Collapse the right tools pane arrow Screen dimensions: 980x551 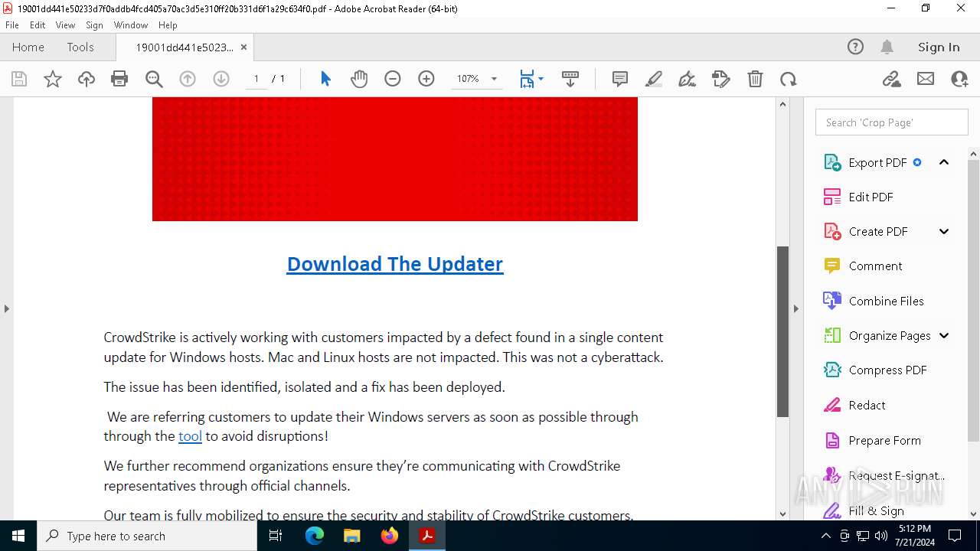click(795, 308)
